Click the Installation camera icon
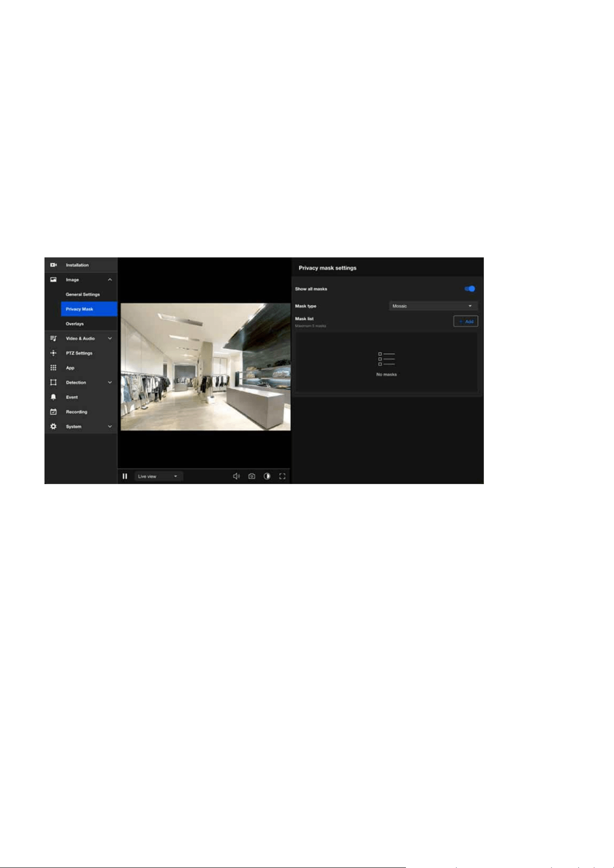The image size is (614, 868). coord(53,265)
